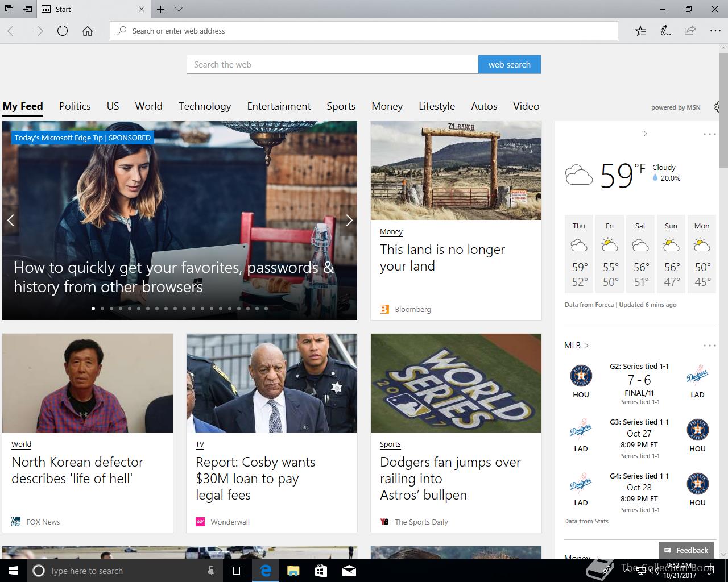Click the ranch gate photo thumbnail
728x582 pixels.
pos(456,171)
